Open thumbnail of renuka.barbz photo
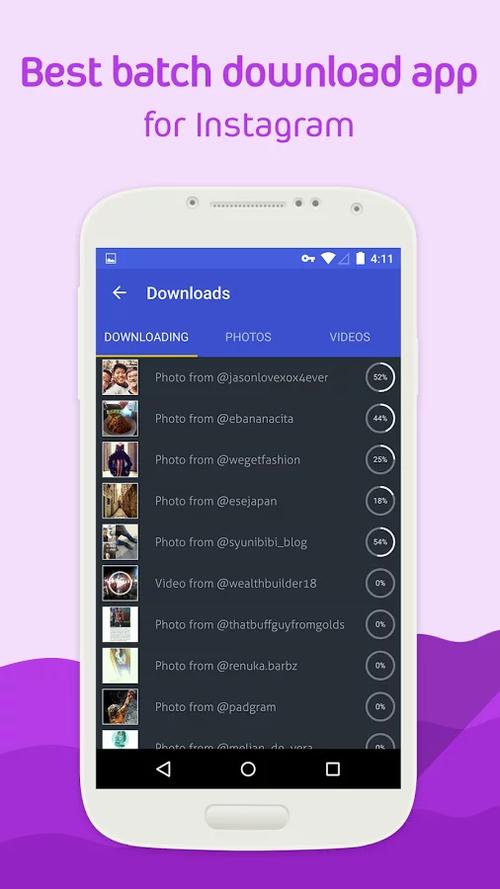The height and width of the screenshot is (889, 500). [x=120, y=665]
